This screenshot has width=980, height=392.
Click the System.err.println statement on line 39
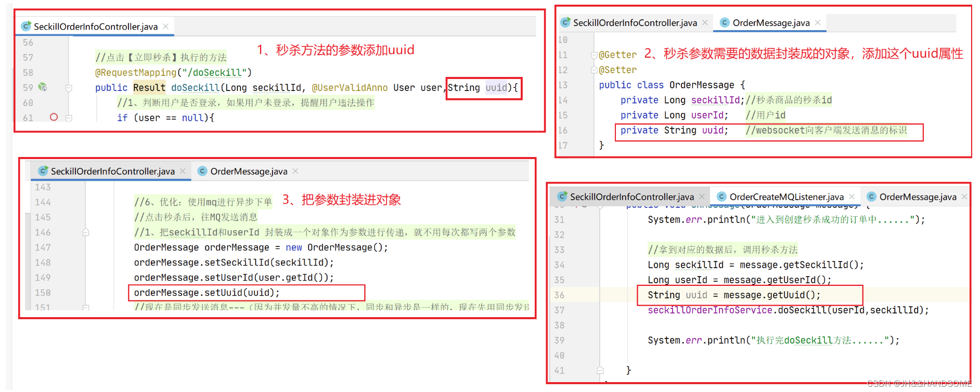click(773, 340)
